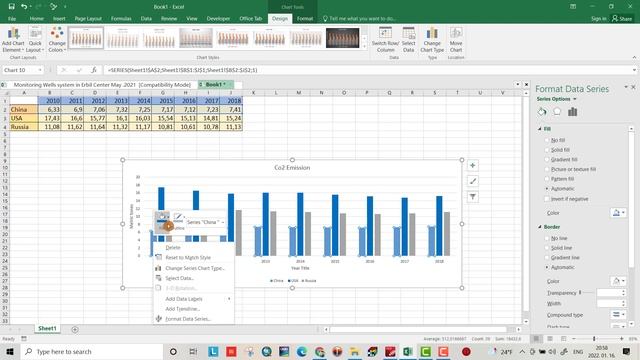Click the Save icon in title bar
The image size is (640, 360).
pos(11,7)
